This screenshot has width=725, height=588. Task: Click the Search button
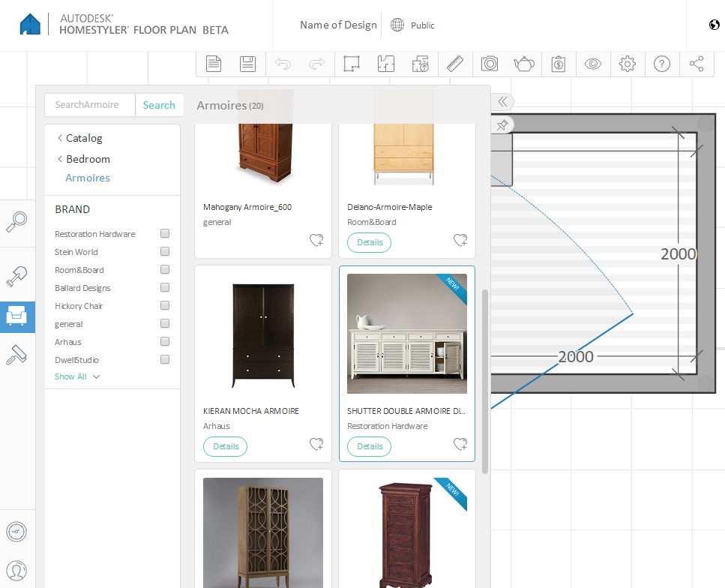(159, 105)
